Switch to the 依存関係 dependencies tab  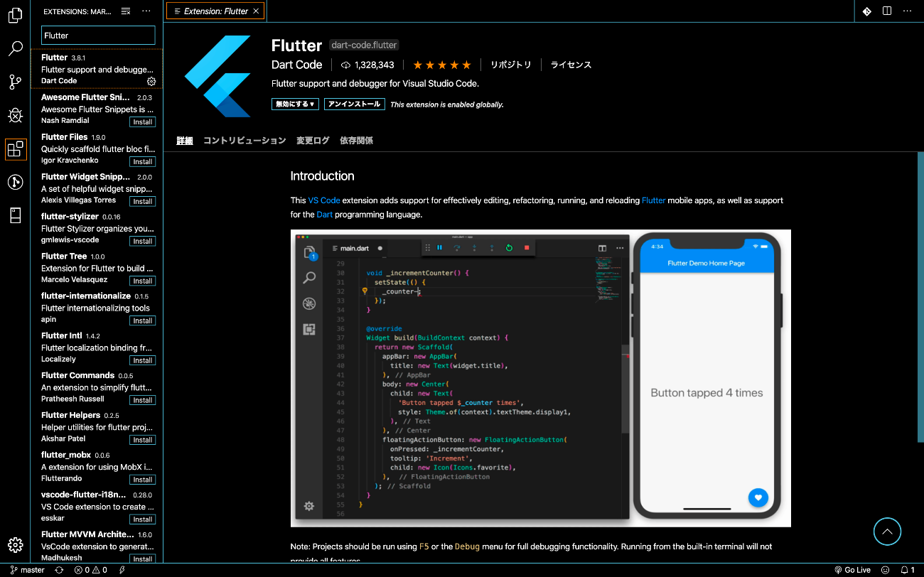pyautogui.click(x=356, y=141)
